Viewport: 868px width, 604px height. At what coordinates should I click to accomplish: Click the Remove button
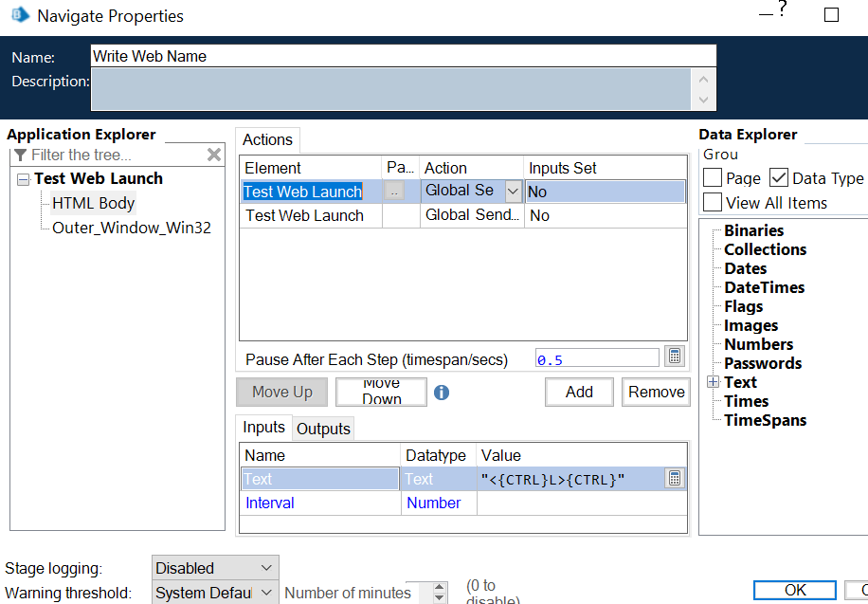[x=656, y=392]
